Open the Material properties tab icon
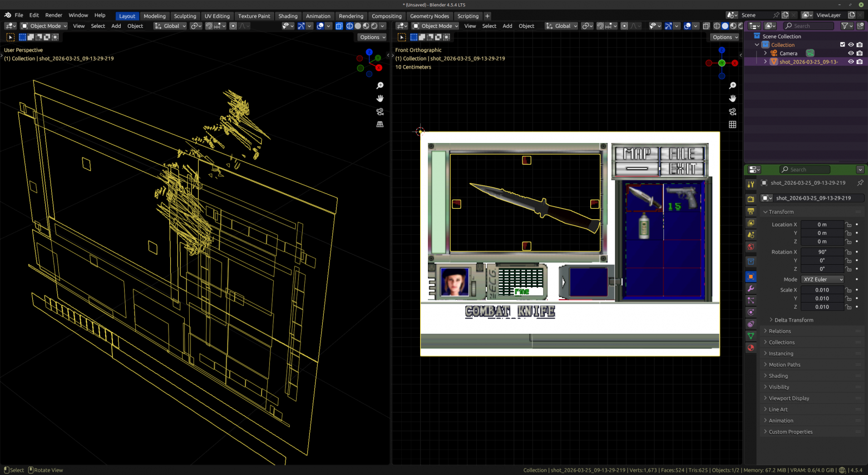868x475 pixels. pyautogui.click(x=751, y=348)
